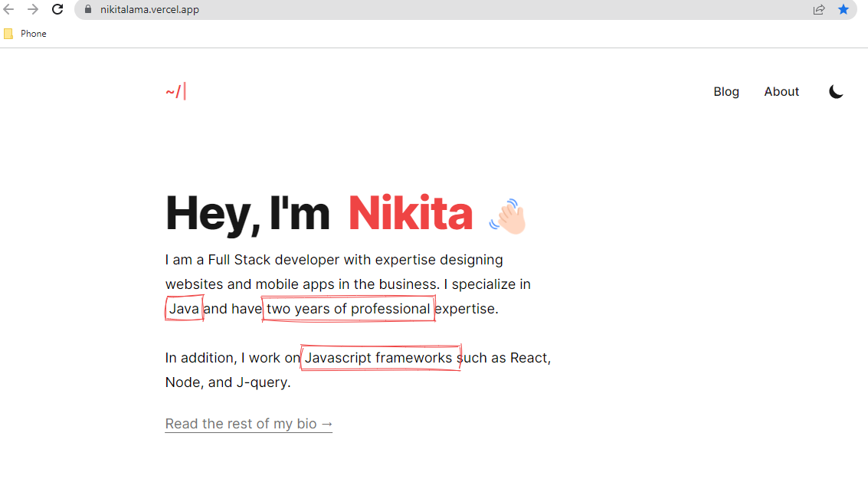
Task: Click the browser back arrow
Action: pyautogui.click(x=9, y=9)
